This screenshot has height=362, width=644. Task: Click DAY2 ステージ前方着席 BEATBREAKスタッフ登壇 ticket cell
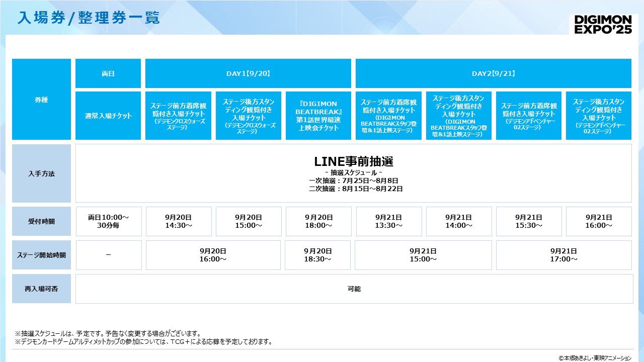point(388,116)
